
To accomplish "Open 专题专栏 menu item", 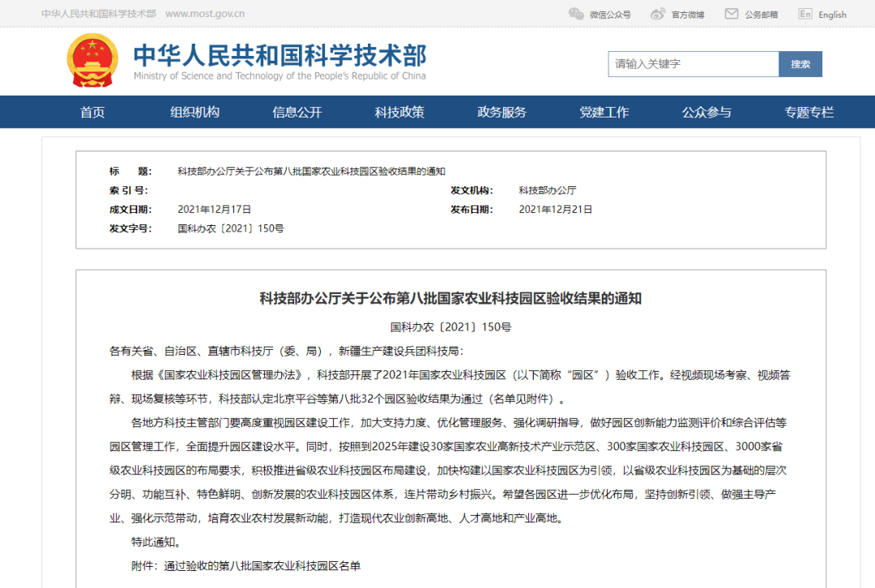I will [809, 112].
